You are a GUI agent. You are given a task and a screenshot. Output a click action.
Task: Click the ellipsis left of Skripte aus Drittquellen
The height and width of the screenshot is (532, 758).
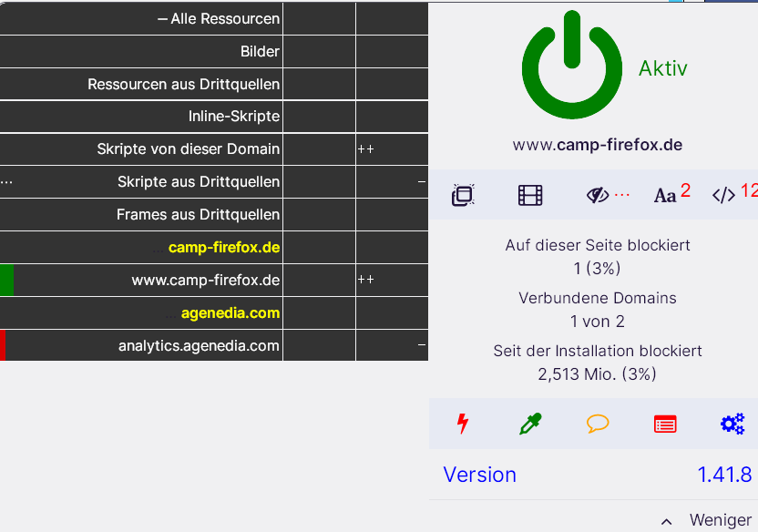click(x=6, y=182)
